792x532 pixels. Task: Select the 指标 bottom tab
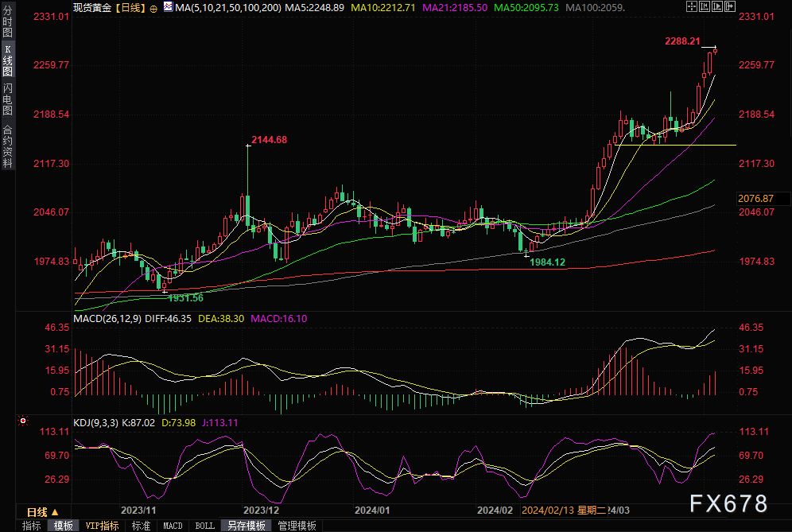click(x=32, y=526)
